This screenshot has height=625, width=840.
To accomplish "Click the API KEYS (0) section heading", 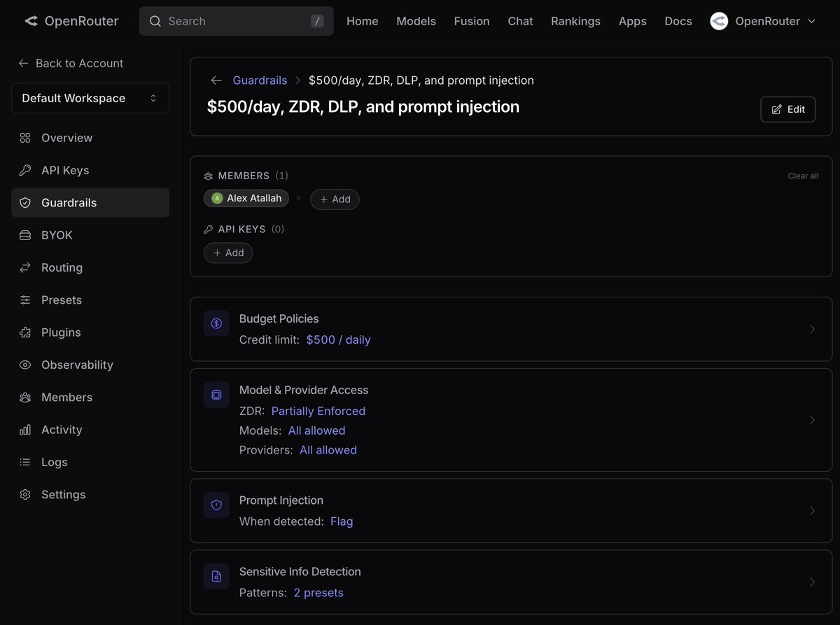I will (x=244, y=229).
